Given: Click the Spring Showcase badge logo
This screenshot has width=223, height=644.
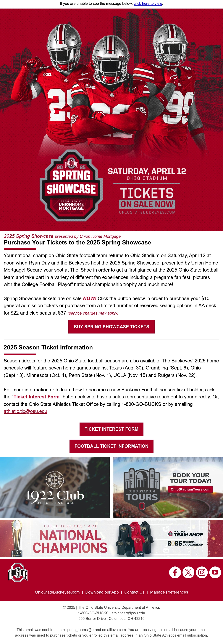Looking at the screenshot, I should tap(71, 185).
